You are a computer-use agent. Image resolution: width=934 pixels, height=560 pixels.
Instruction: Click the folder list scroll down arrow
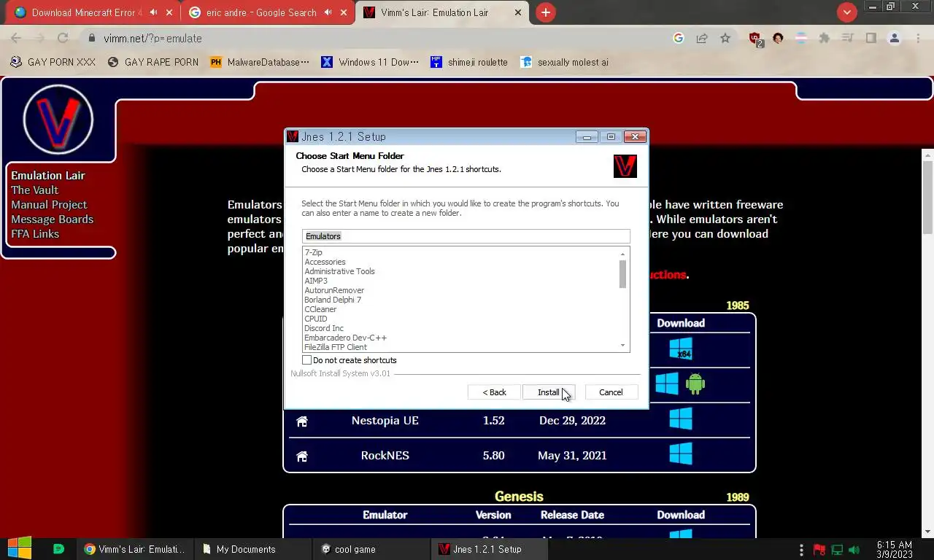point(622,346)
